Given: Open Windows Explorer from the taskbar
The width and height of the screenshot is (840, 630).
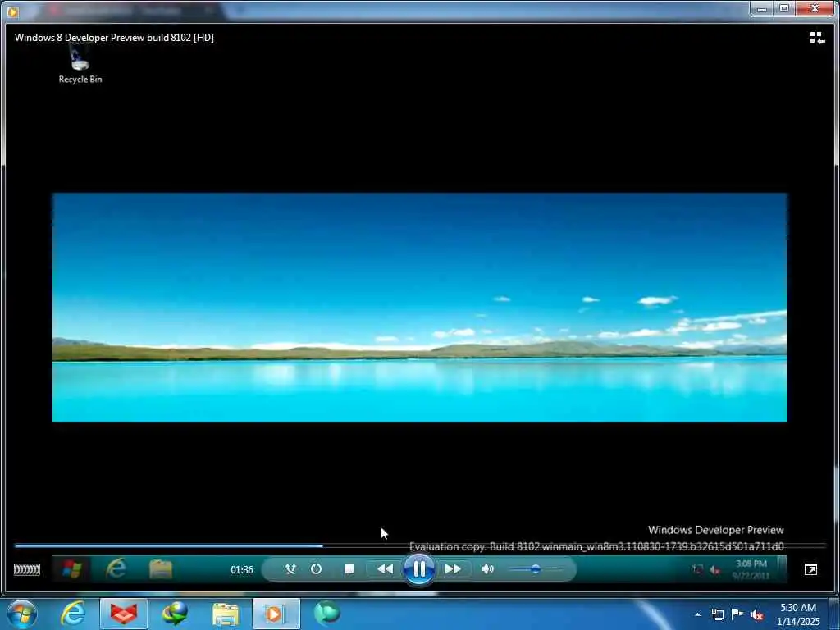Looking at the screenshot, I should (x=226, y=614).
